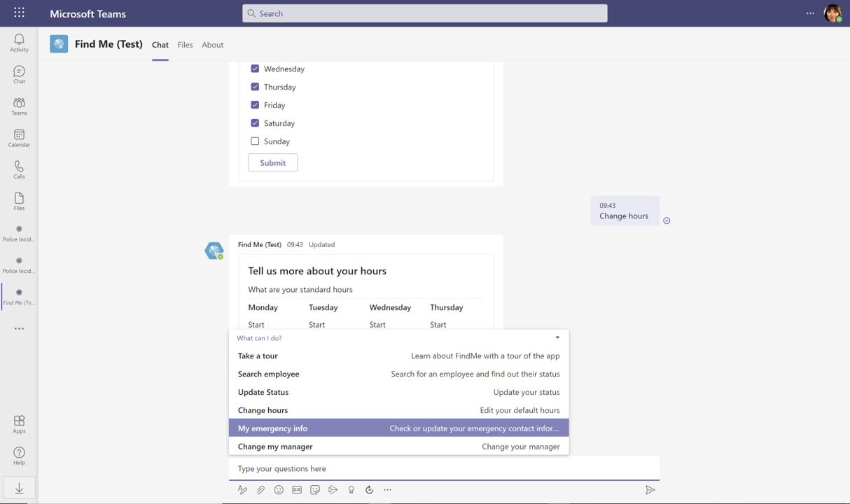
Task: Collapse the 'What can I do?' suggestions
Action: pos(557,338)
